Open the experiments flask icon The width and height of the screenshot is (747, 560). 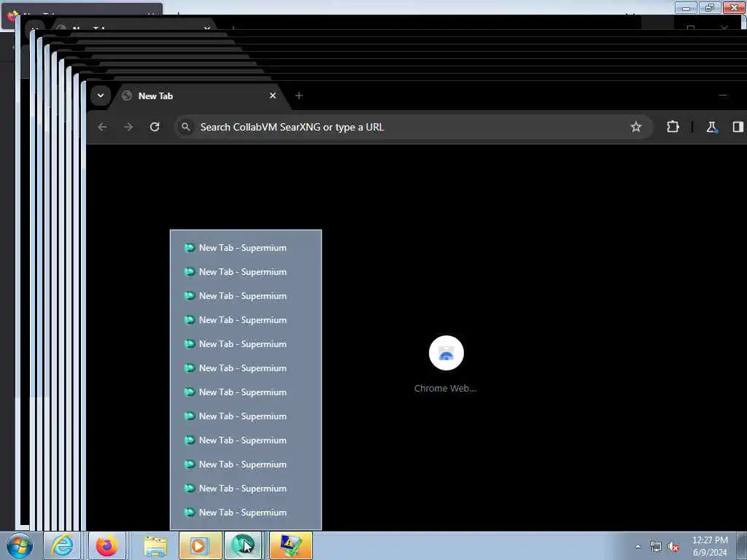[x=711, y=127]
